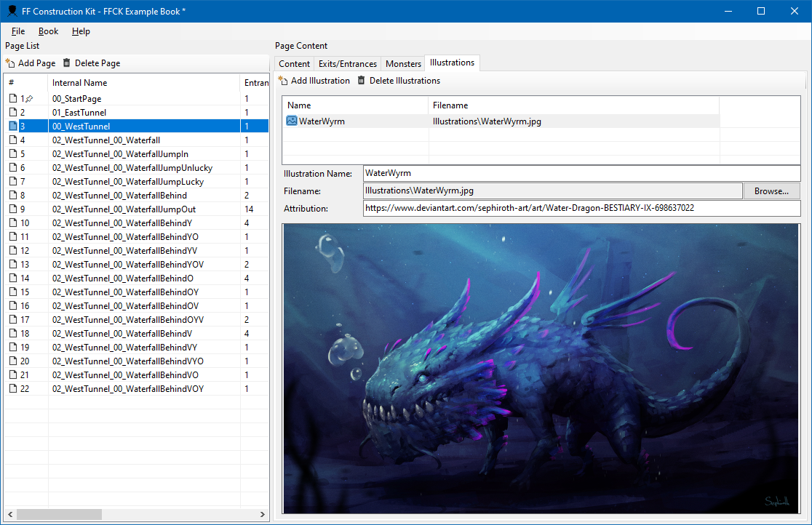Click the Attribution URL field
The image size is (812, 525).
[581, 208]
